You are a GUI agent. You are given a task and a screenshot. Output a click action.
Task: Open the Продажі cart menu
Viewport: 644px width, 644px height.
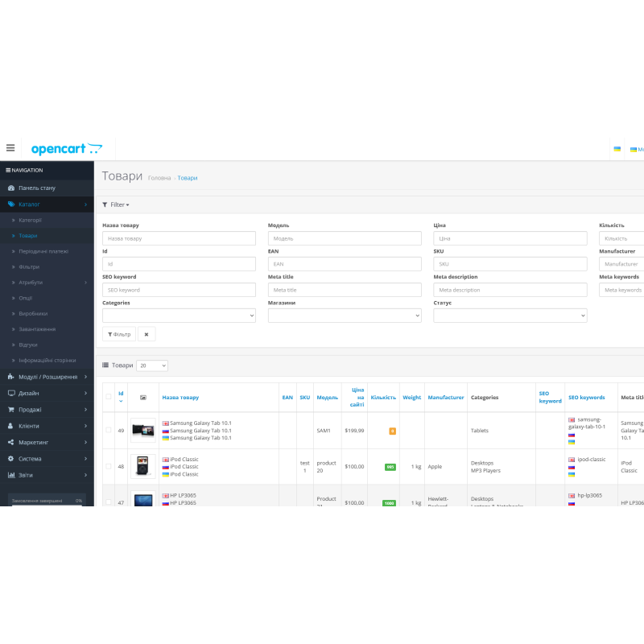click(30, 410)
